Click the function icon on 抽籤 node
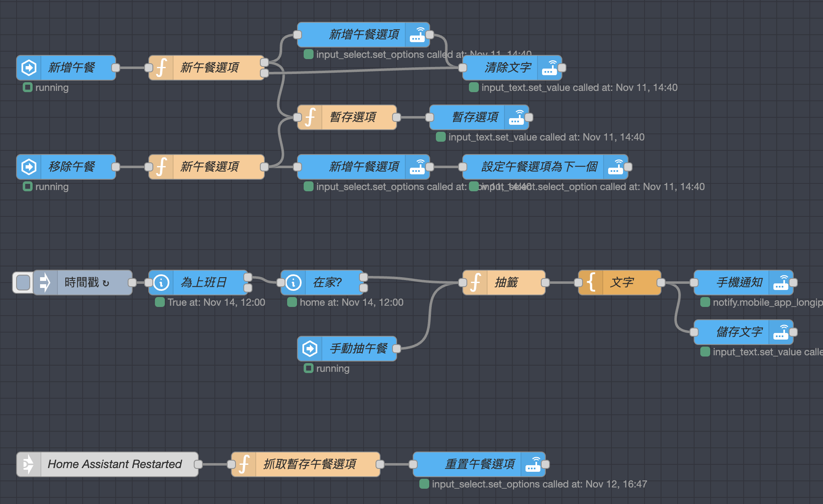823x504 pixels. (x=475, y=283)
